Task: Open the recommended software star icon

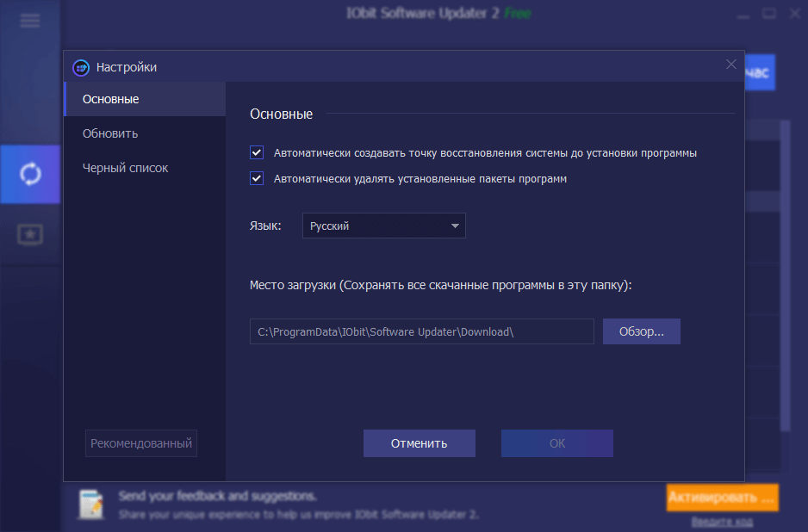Action: click(30, 234)
